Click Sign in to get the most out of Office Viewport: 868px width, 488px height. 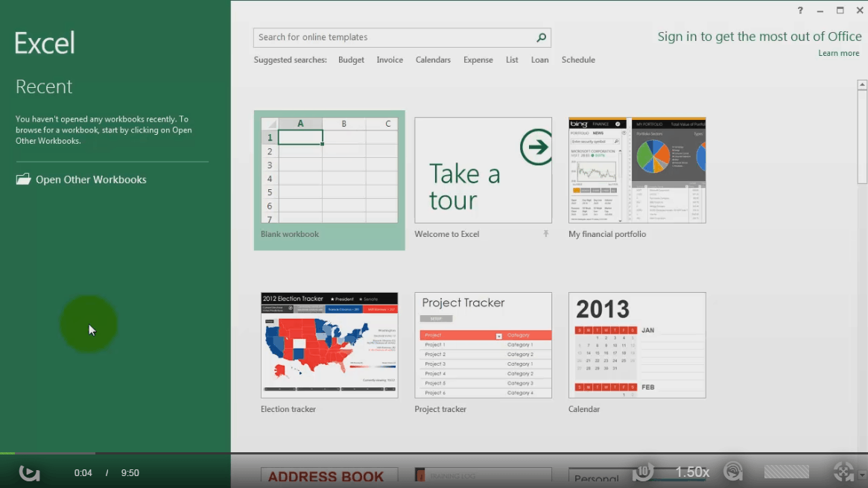point(759,37)
